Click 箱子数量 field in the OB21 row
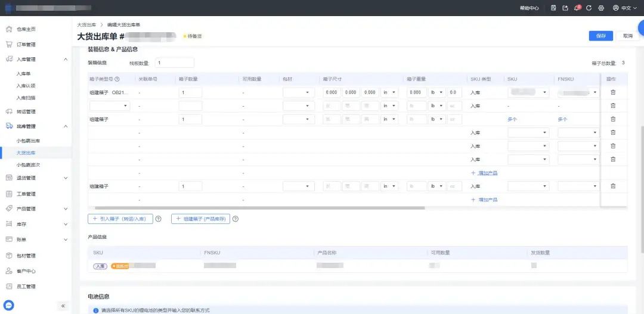Viewport: 644px width, 314px height. [x=190, y=92]
